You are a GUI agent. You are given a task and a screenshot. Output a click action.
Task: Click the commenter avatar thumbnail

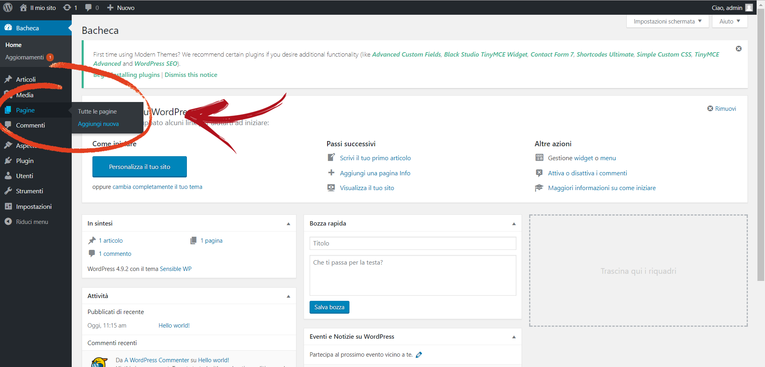[x=99, y=362]
